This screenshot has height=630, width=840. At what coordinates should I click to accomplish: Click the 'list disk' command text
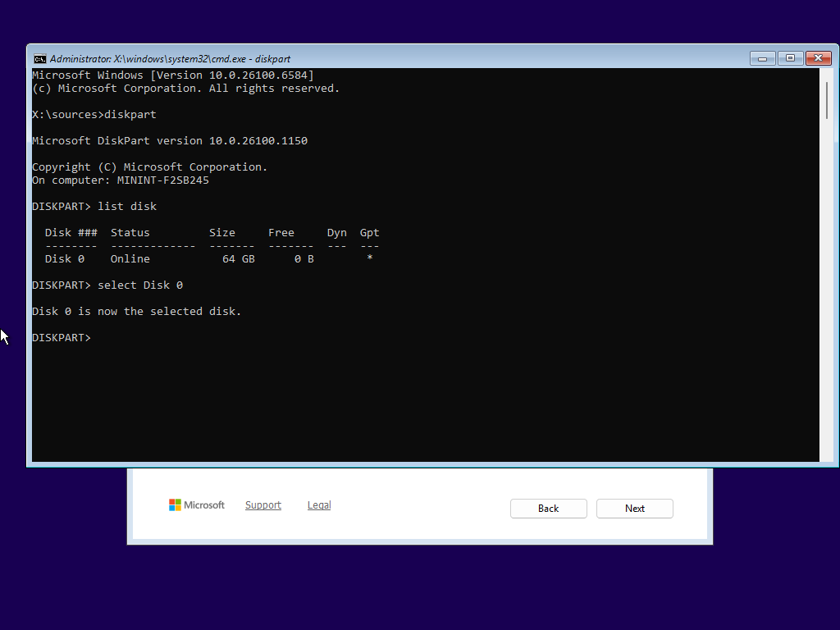tap(126, 207)
